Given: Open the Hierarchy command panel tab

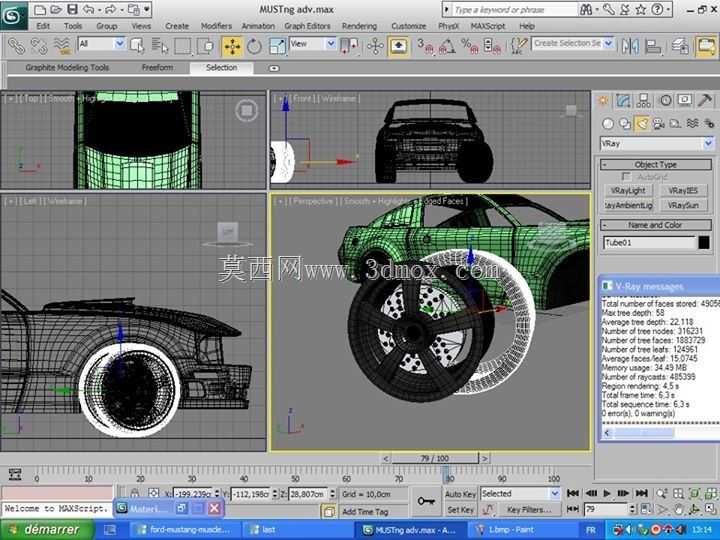Looking at the screenshot, I should (643, 101).
